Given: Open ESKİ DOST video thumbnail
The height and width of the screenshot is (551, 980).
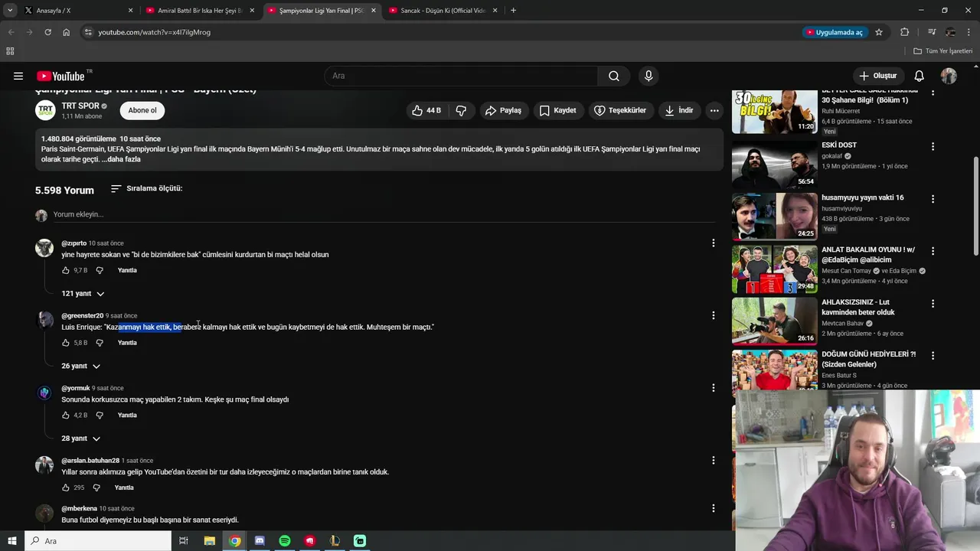Looking at the screenshot, I should 774,165.
